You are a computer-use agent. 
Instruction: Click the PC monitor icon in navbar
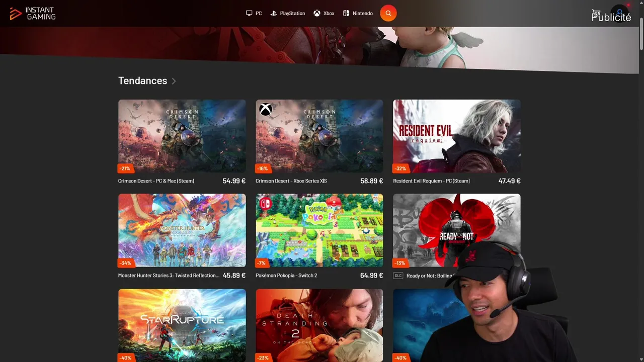[x=249, y=13]
